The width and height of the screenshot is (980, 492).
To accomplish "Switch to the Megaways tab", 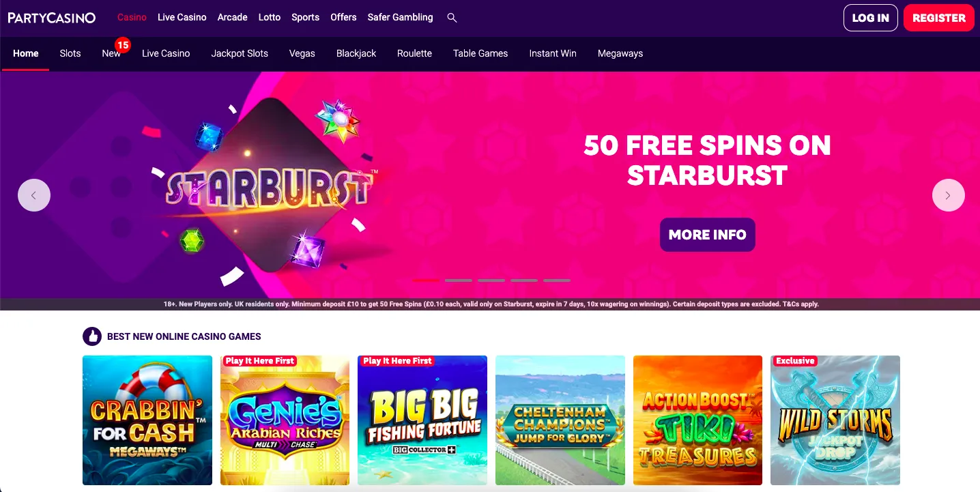I will point(620,53).
